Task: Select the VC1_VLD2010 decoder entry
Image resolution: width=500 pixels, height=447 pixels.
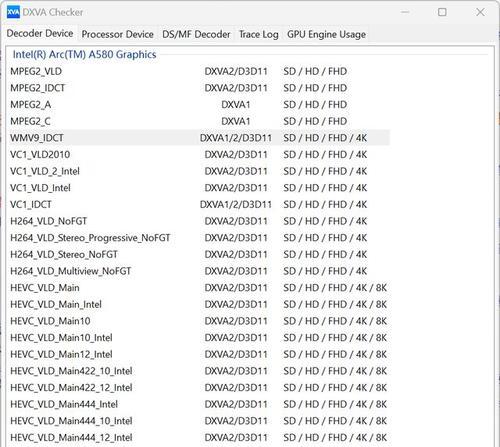Action: point(200,154)
